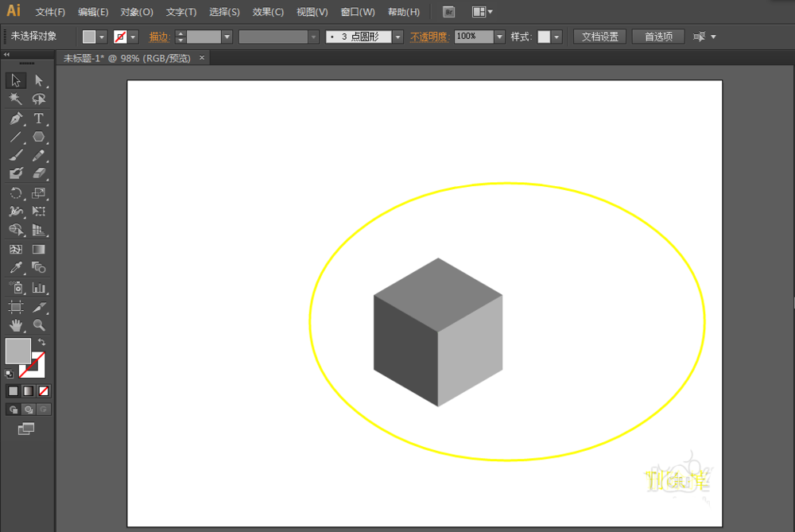This screenshot has height=532, width=795.
Task: Click the 文档设置 button
Action: click(599, 37)
